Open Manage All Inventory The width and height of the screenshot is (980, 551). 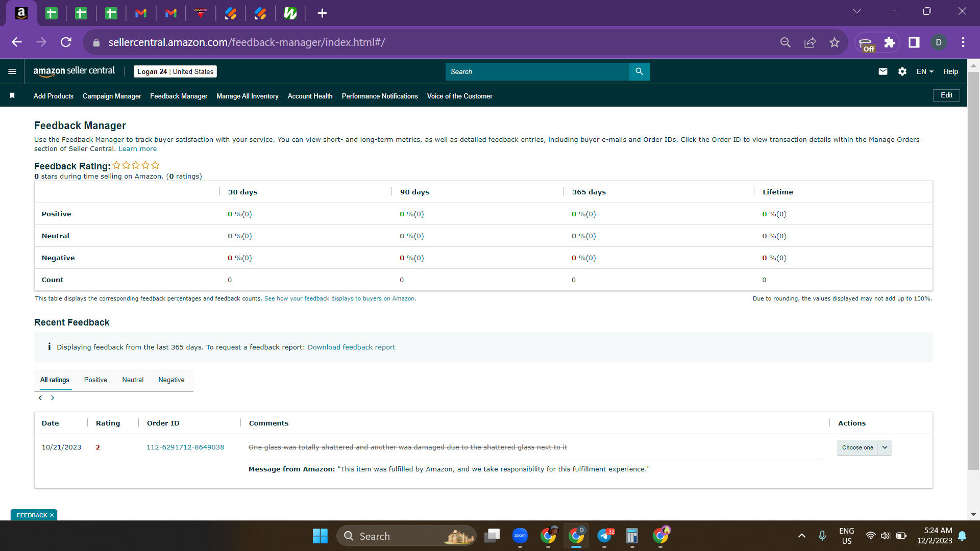pyautogui.click(x=248, y=96)
